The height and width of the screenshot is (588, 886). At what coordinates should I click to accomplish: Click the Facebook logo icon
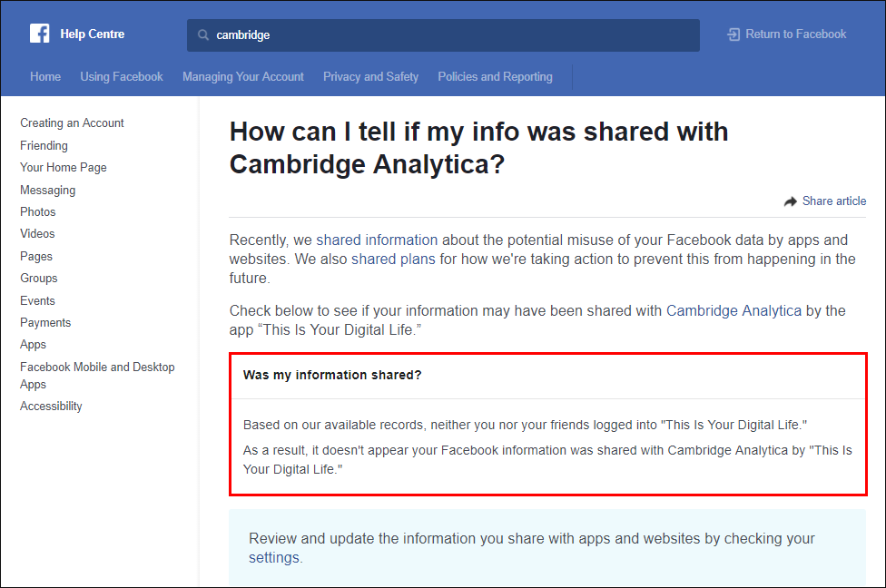[x=40, y=34]
